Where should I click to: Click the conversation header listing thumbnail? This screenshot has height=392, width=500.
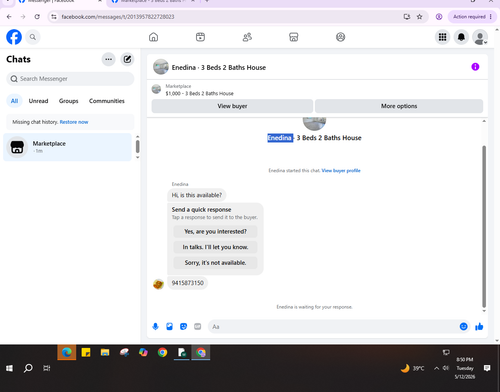(x=161, y=67)
